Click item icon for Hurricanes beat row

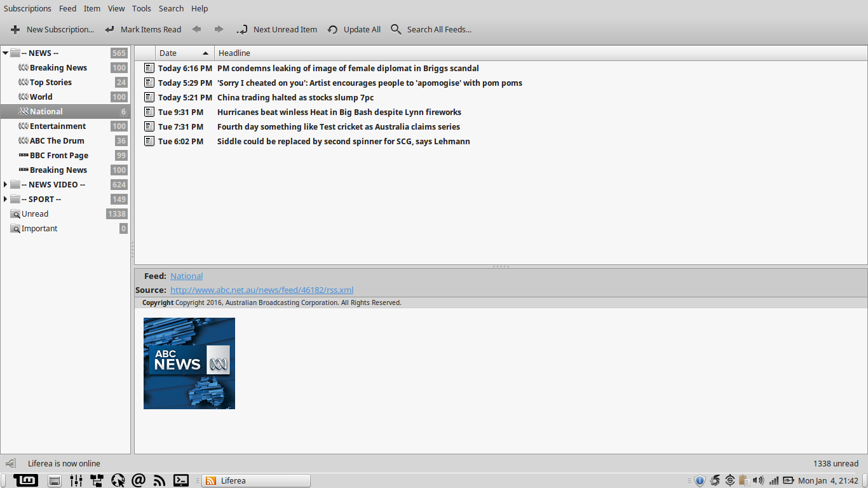tap(149, 112)
